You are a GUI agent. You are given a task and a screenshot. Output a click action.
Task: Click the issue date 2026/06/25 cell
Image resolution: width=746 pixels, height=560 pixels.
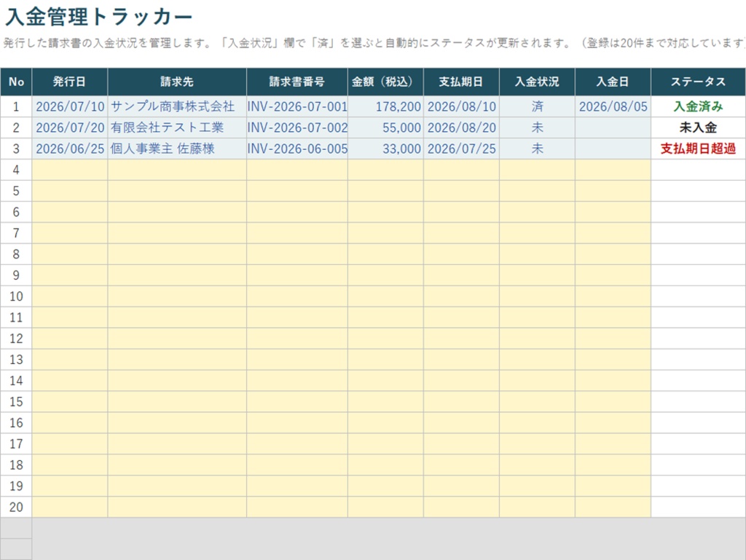(69, 149)
